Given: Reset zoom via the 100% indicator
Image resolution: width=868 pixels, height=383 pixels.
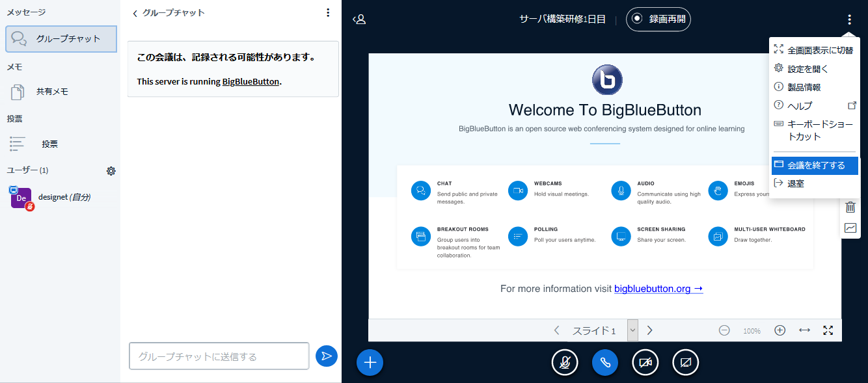Looking at the screenshot, I should 752,331.
